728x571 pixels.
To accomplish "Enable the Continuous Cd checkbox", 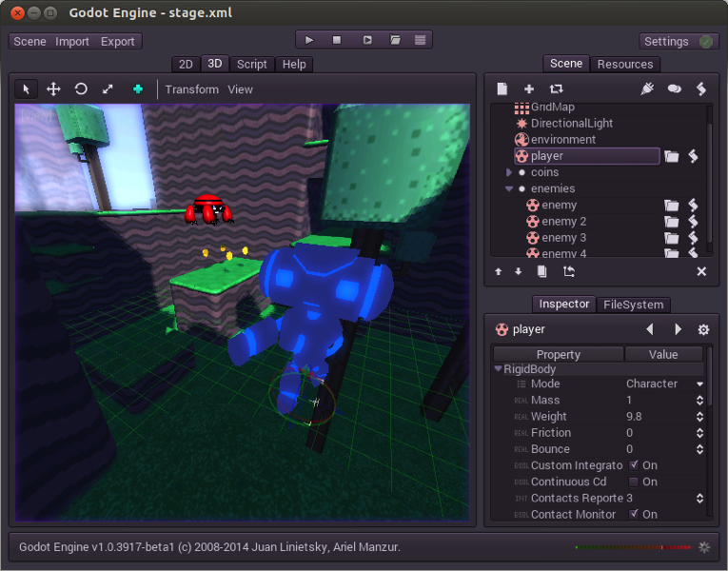I will coord(634,482).
